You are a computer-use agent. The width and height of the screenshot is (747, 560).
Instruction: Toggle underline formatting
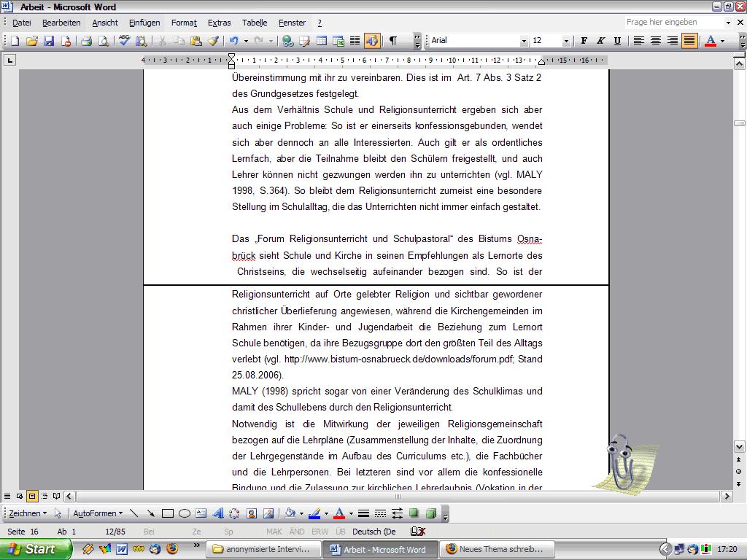617,41
